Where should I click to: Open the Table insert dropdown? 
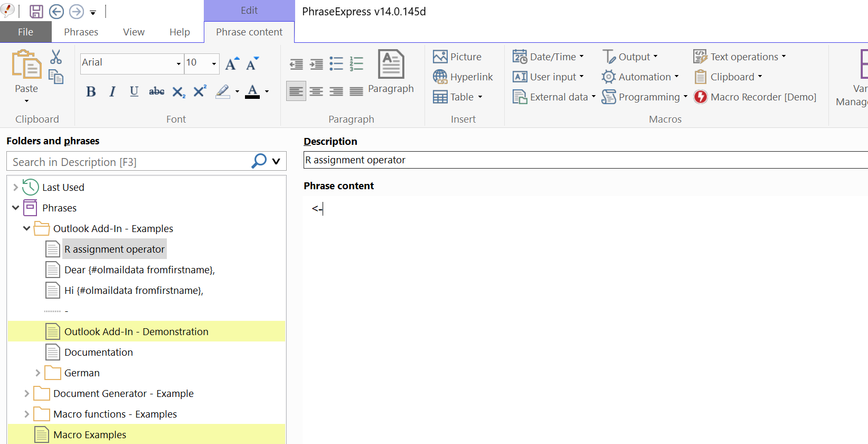coord(458,97)
